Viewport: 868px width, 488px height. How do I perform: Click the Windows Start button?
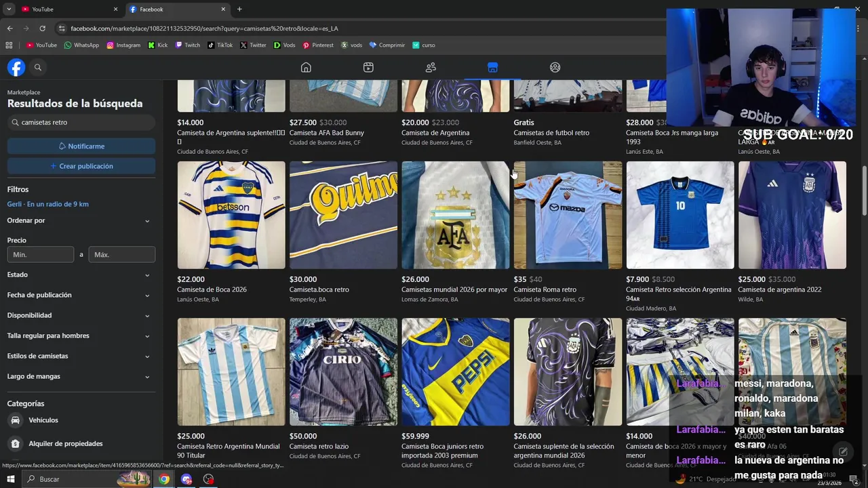11,479
